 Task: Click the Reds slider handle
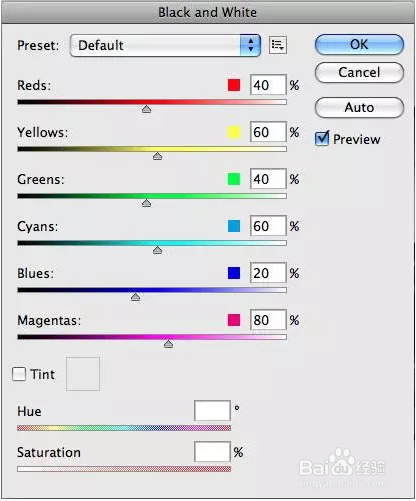[x=146, y=109]
